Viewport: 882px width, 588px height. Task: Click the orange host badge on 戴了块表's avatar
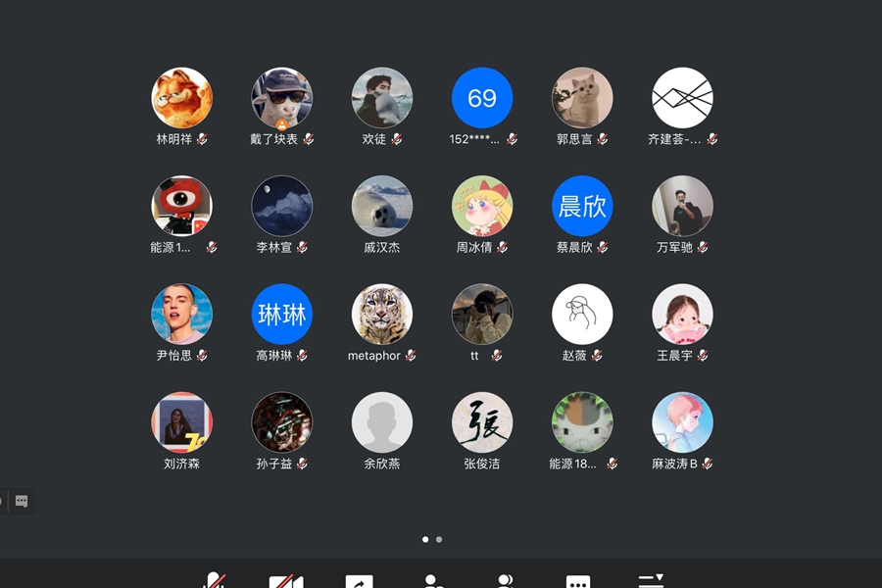click(x=282, y=125)
